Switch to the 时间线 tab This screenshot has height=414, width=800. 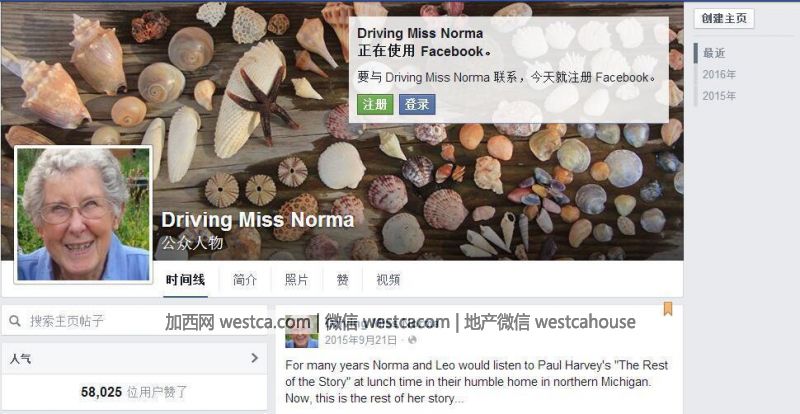[185, 280]
